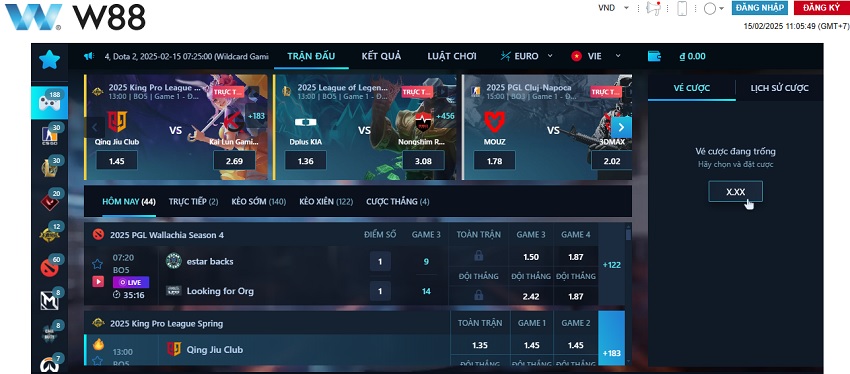Select the King Pro League icon with 12
Screen dimensions: 850x374
tap(49, 234)
